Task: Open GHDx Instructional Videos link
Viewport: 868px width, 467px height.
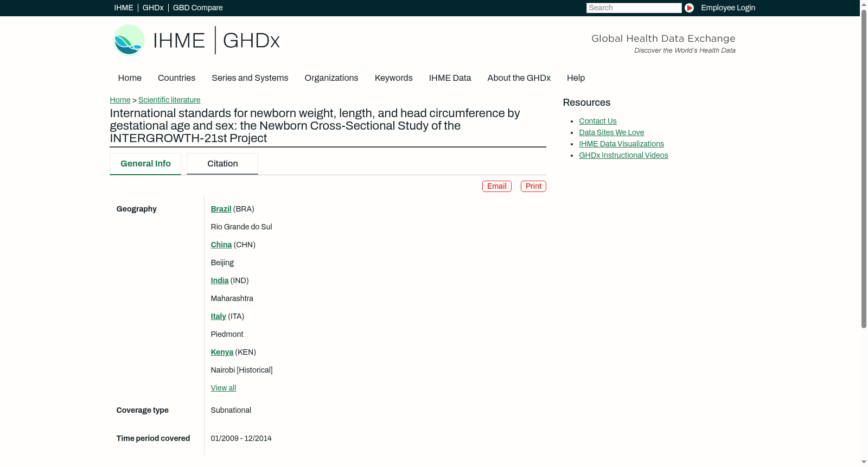Action: 623,155
